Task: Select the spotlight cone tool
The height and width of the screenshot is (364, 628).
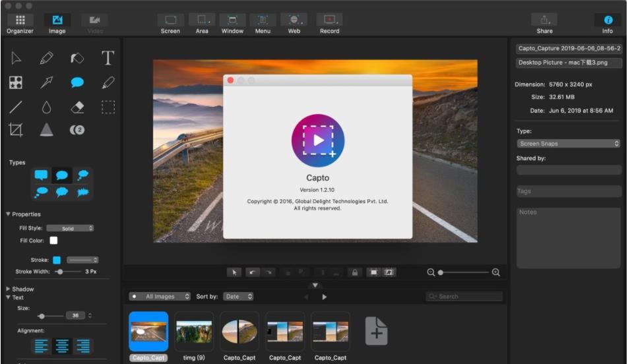Action: pyautogui.click(x=46, y=130)
